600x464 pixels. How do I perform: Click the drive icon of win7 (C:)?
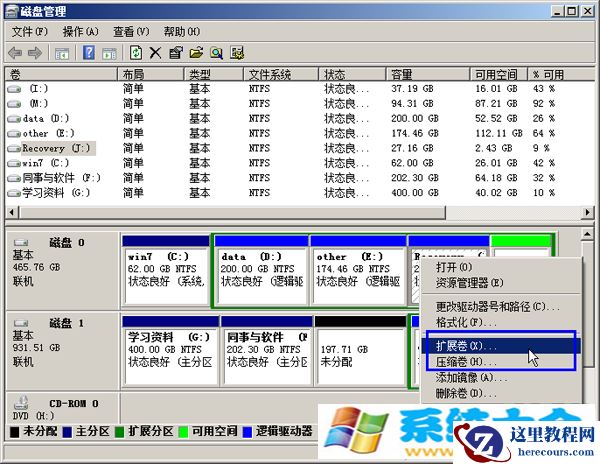(14, 163)
